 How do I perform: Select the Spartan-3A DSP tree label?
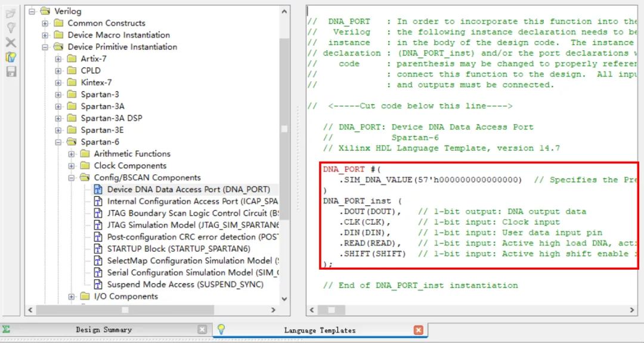tap(112, 118)
